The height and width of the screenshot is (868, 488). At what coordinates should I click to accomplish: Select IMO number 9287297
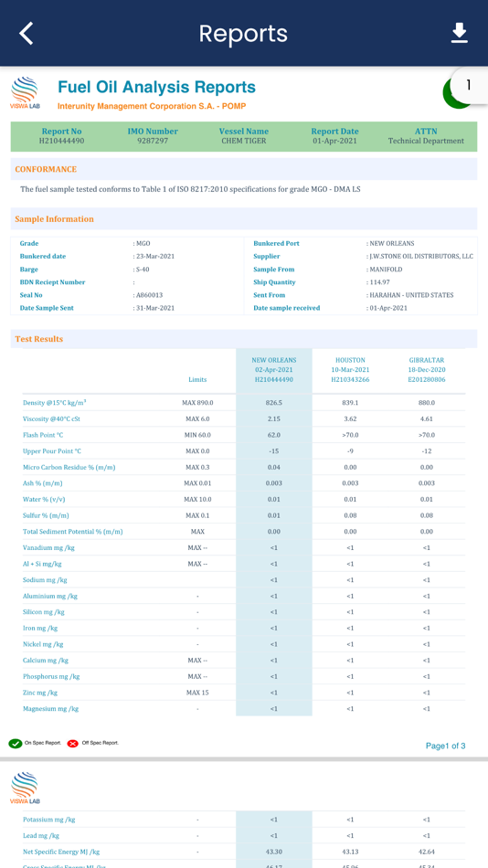point(153,141)
